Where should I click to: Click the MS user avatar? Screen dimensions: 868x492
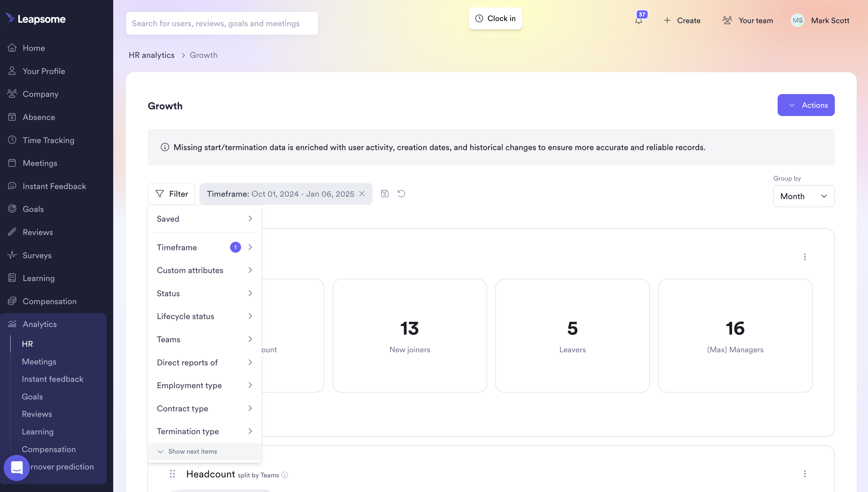(797, 20)
